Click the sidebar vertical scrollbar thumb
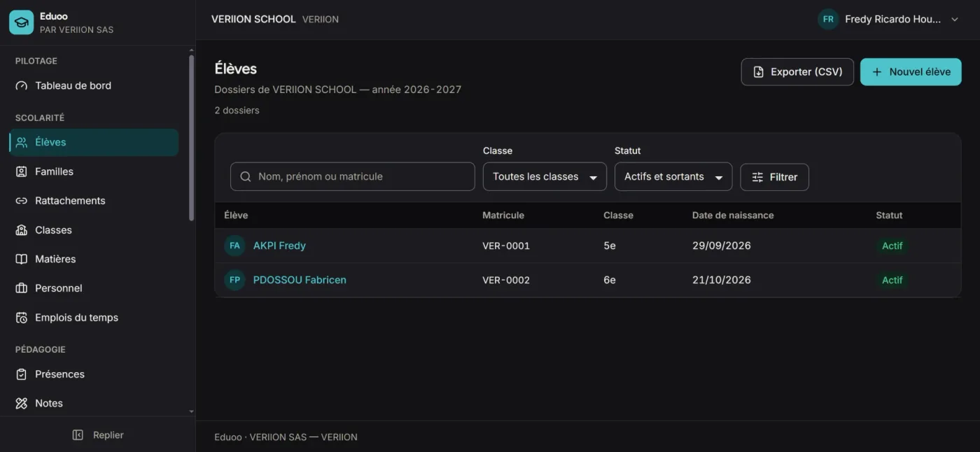Image resolution: width=980 pixels, height=452 pixels. click(191, 138)
